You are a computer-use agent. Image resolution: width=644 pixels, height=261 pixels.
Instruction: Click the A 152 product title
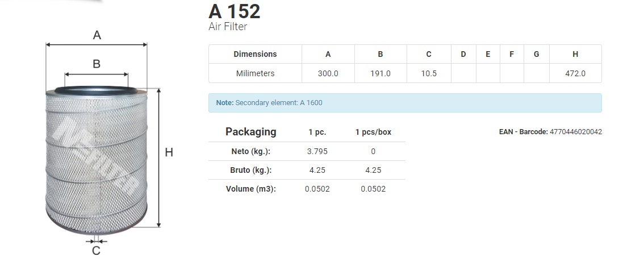[x=234, y=11]
